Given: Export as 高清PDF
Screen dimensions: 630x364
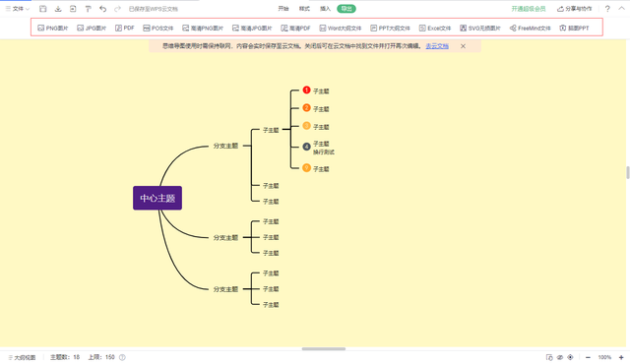Looking at the screenshot, I should [x=295, y=29].
